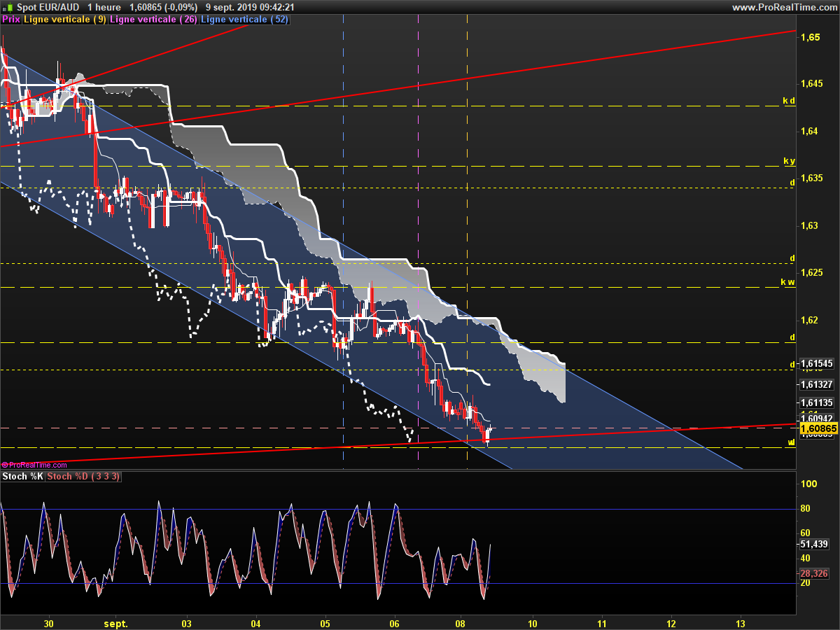Click the 04 date on time axis

256,622
